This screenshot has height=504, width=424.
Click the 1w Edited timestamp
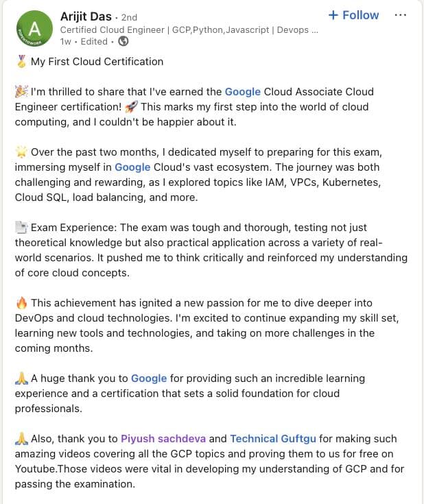[x=84, y=41]
